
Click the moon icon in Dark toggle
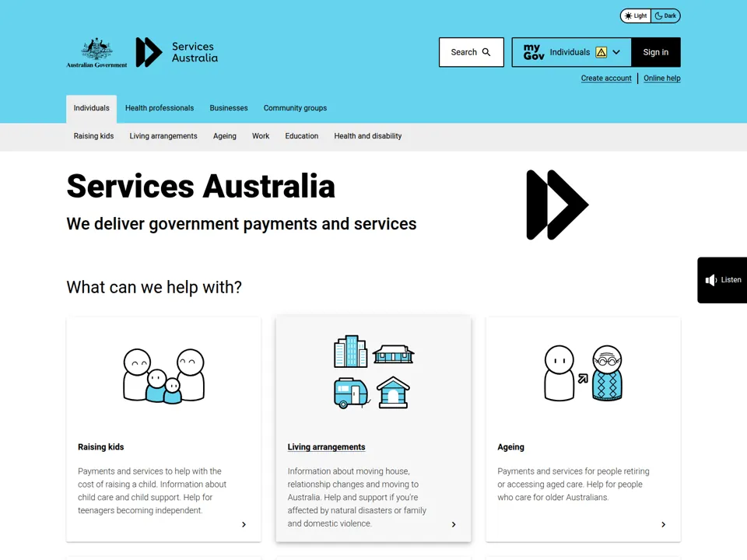[x=658, y=16]
